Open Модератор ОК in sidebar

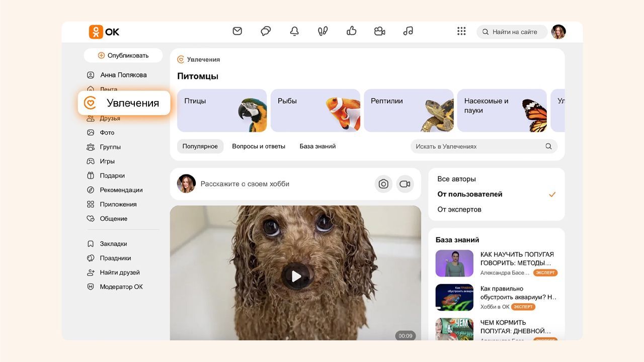point(115,287)
